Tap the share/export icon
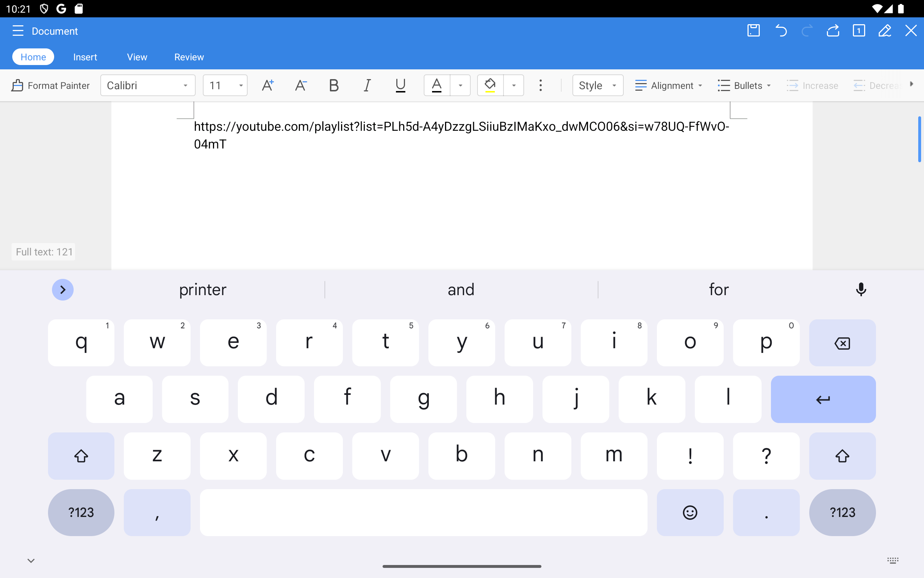This screenshot has height=578, width=924. pyautogui.click(x=833, y=31)
